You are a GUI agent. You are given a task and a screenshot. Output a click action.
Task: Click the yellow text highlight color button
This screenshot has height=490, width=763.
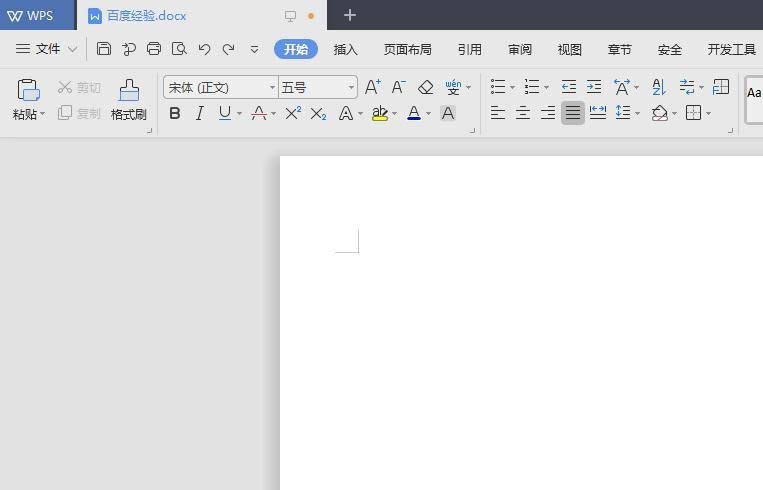[379, 114]
